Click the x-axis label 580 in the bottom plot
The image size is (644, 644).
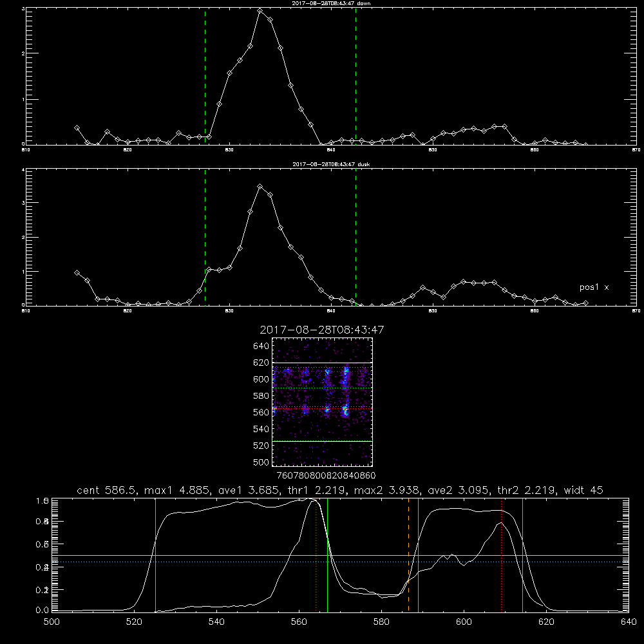pos(381,622)
